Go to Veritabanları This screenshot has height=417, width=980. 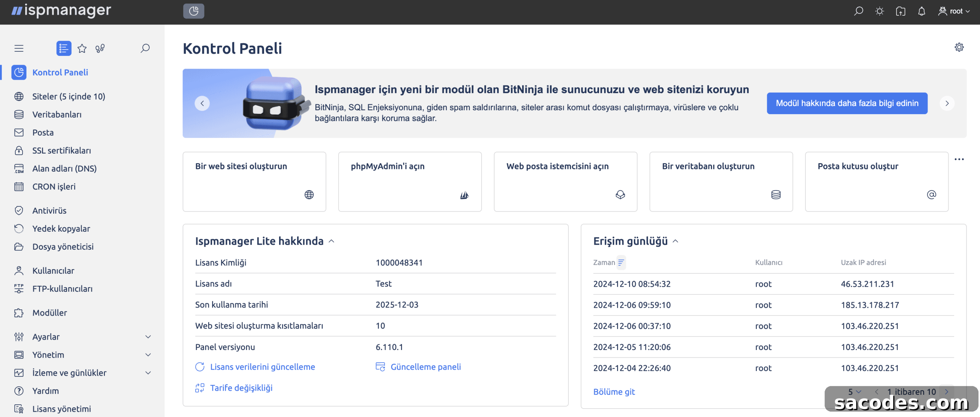click(57, 114)
